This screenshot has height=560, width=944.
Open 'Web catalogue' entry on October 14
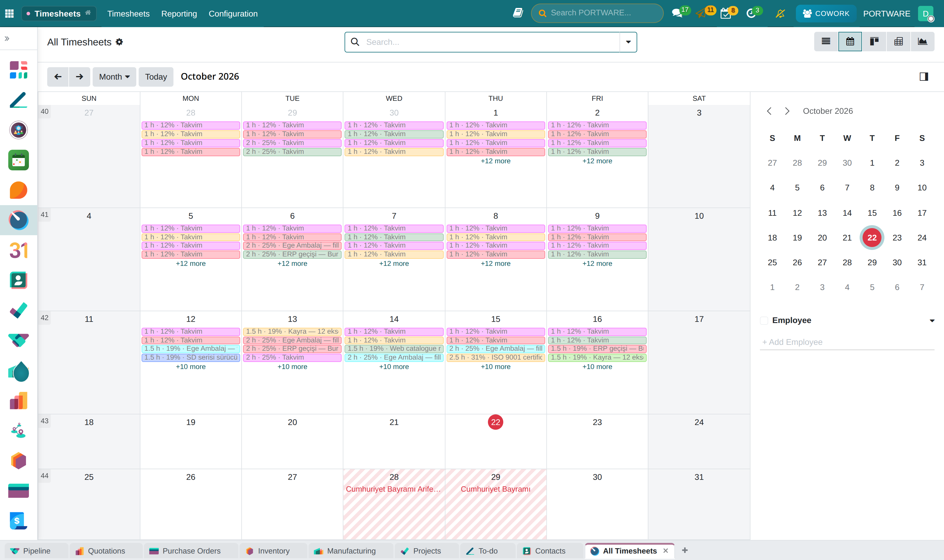394,349
